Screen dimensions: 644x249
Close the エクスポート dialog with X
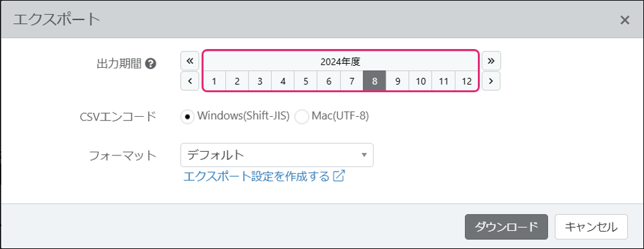pyautogui.click(x=625, y=20)
